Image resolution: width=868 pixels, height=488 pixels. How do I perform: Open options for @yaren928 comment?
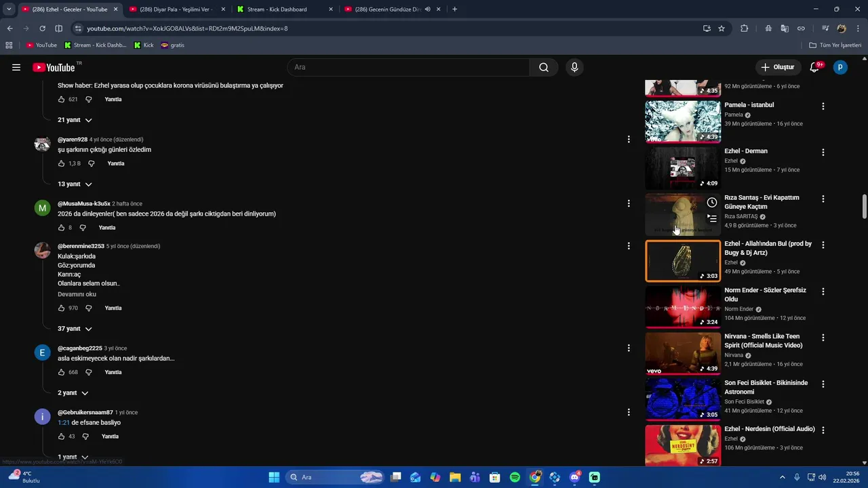[629, 139]
